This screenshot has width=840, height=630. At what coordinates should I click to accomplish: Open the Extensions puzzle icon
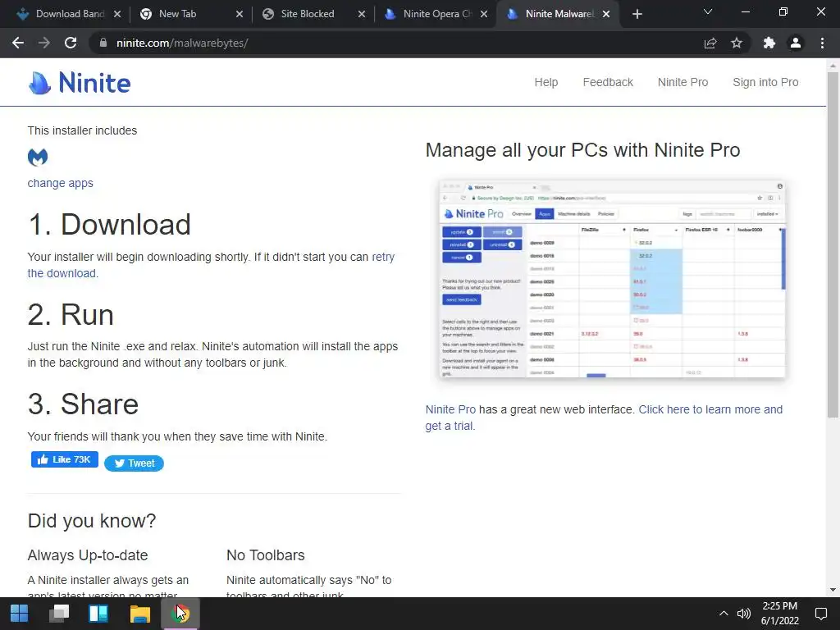tap(769, 43)
